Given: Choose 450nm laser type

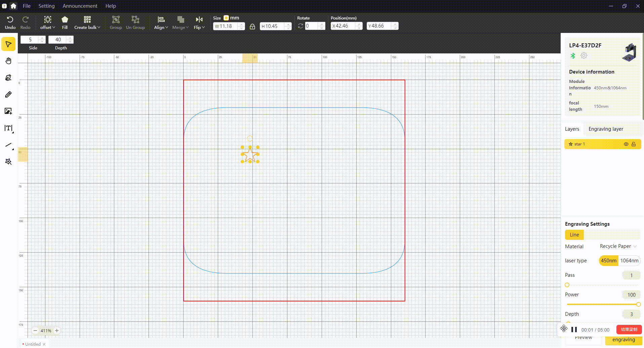Looking at the screenshot, I should tap(609, 261).
